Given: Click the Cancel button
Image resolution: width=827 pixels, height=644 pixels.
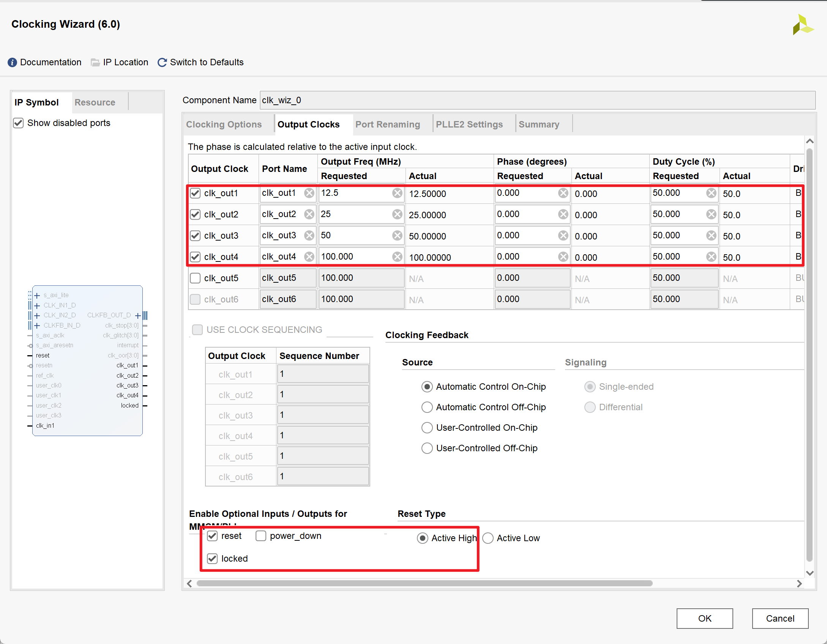Looking at the screenshot, I should 780,619.
